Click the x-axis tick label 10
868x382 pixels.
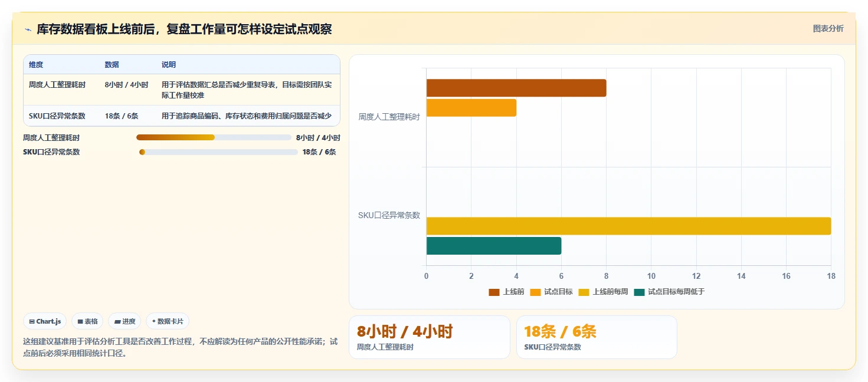point(651,276)
